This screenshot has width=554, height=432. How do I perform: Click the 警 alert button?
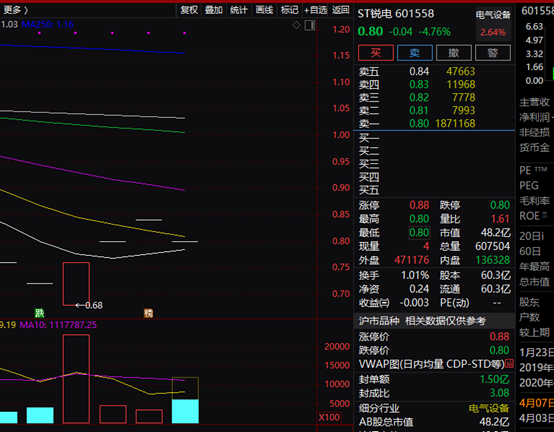pyautogui.click(x=493, y=53)
